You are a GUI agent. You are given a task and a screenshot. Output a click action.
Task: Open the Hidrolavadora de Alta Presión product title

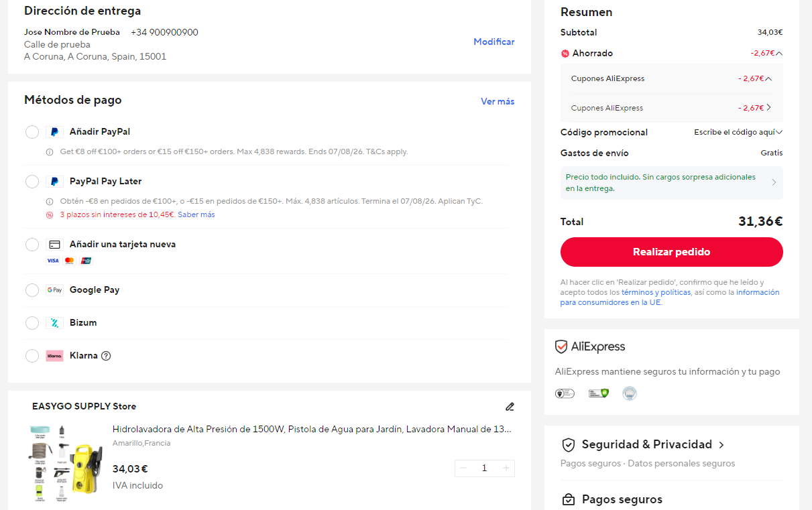[312, 430]
